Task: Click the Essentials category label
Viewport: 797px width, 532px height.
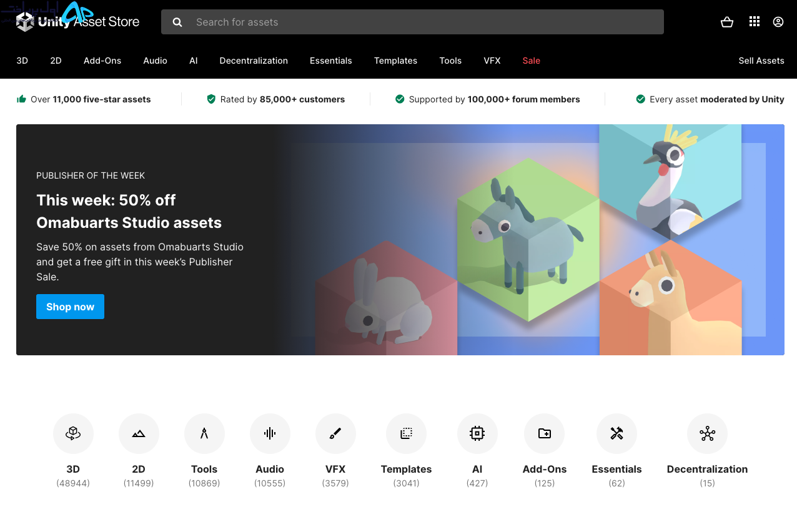Action: pyautogui.click(x=616, y=469)
